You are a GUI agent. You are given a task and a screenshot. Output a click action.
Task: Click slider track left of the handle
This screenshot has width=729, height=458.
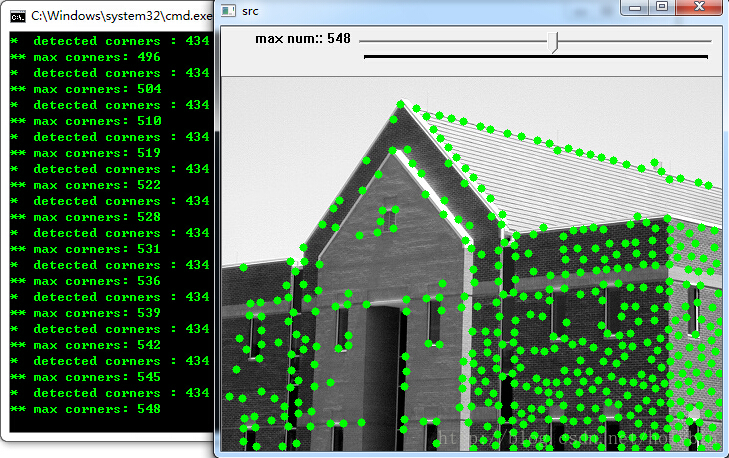point(450,41)
